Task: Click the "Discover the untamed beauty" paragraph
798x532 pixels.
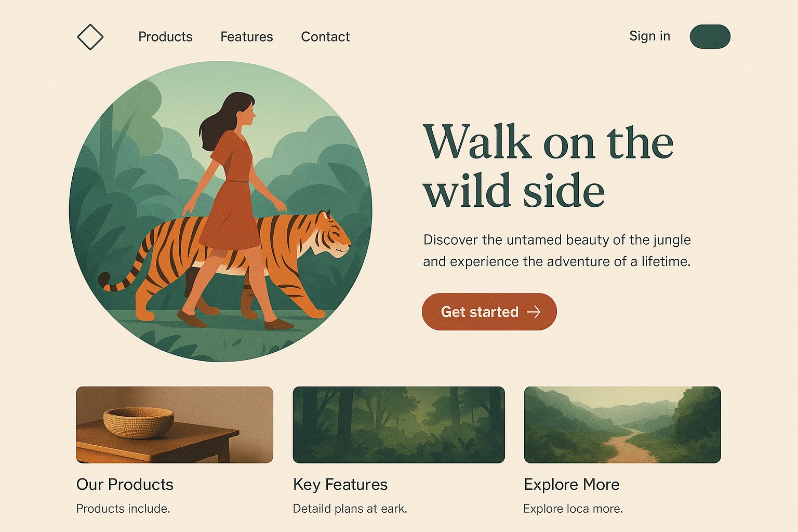Action: 557,250
